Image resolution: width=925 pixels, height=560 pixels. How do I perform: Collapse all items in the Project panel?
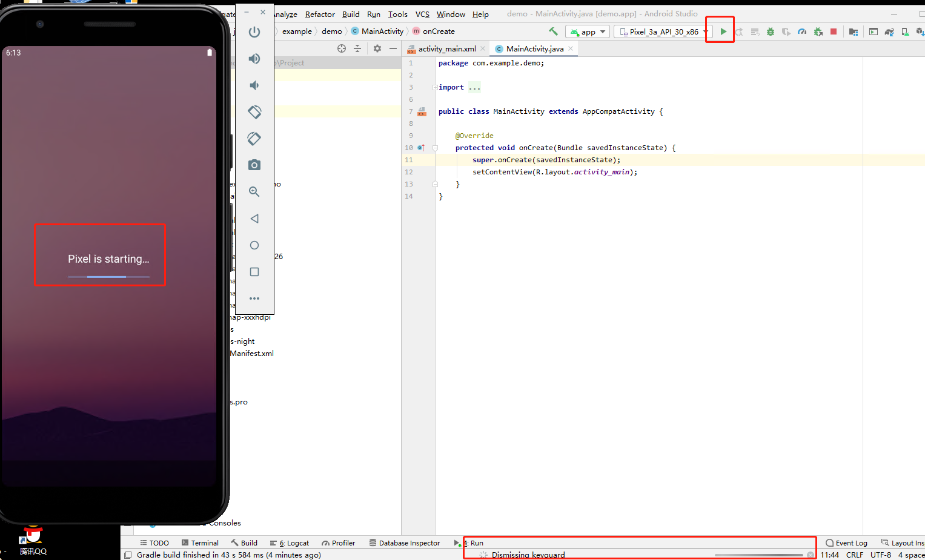(357, 48)
